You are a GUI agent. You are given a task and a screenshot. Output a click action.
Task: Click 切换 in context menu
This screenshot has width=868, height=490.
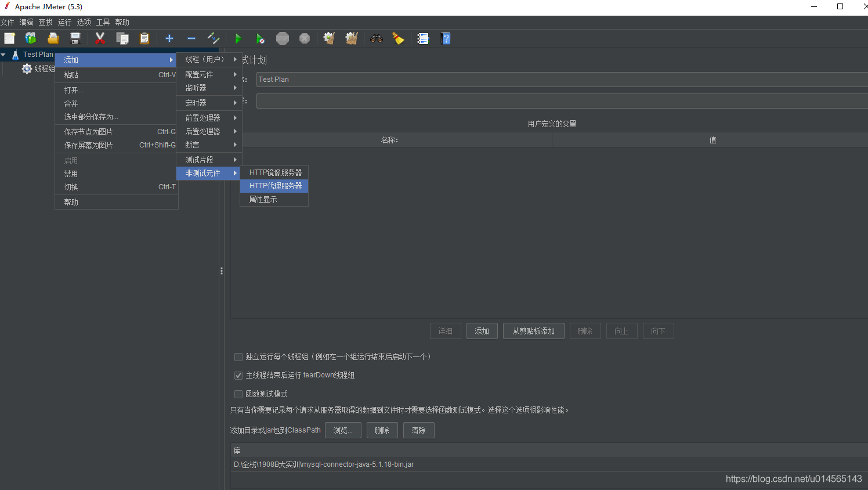pos(116,187)
